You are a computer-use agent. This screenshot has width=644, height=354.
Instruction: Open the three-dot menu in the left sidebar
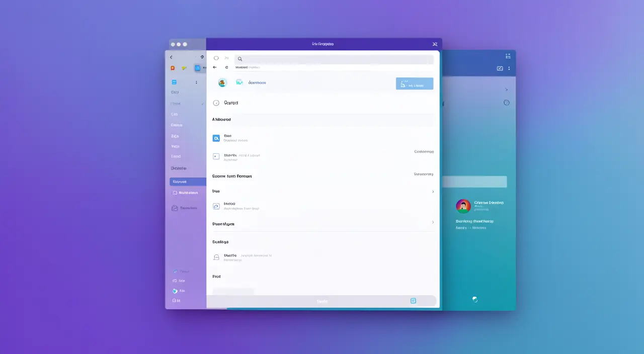(196, 82)
